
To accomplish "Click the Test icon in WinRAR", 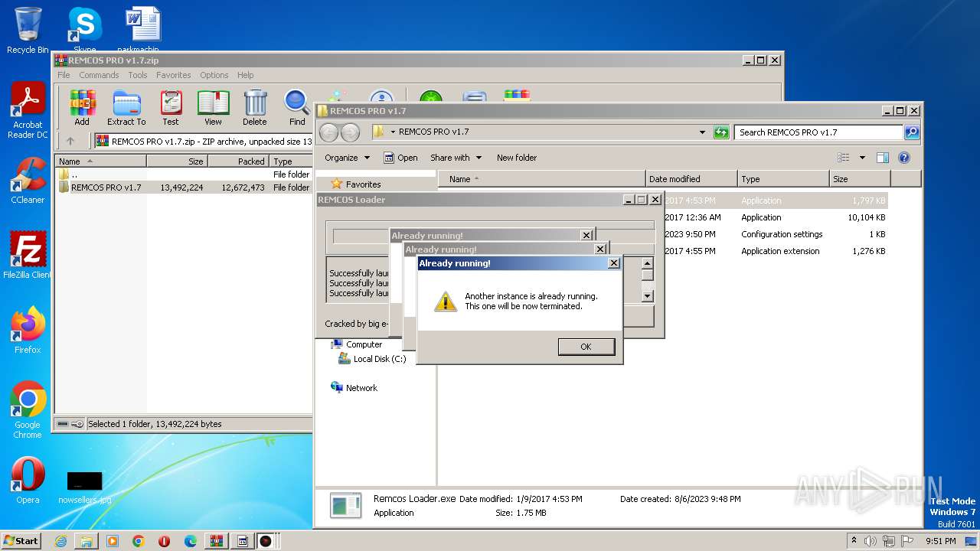I will tap(171, 108).
